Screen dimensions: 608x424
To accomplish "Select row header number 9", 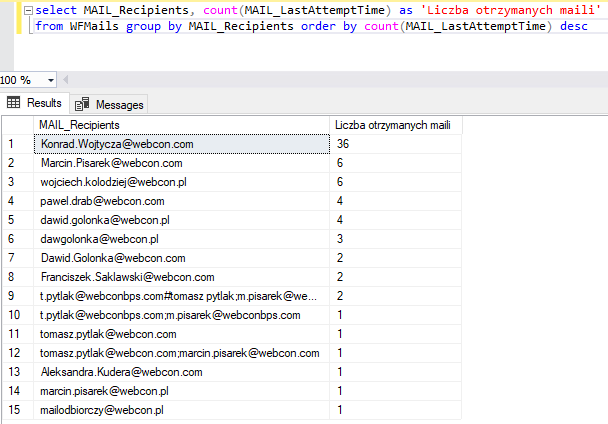I will (18, 296).
